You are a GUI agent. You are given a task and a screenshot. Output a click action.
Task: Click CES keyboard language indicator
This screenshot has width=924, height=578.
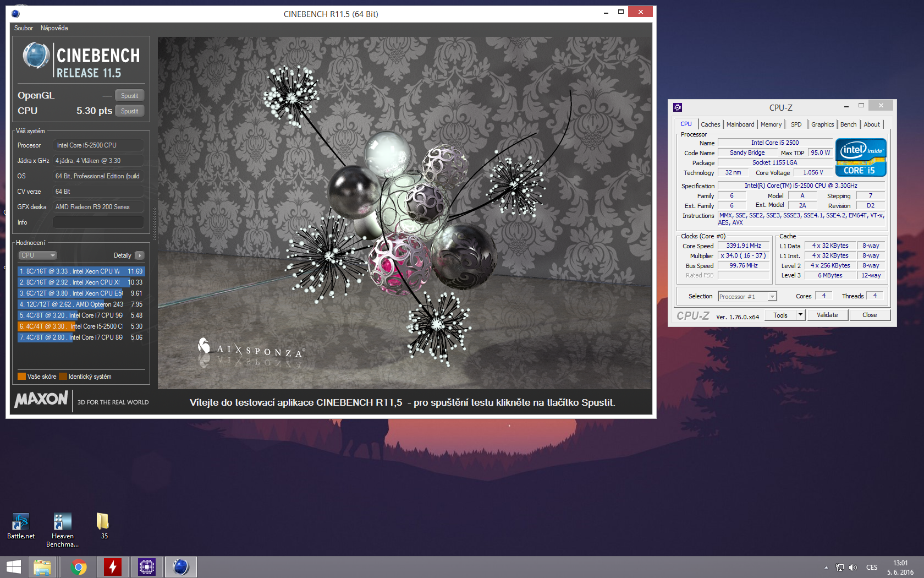pos(872,568)
